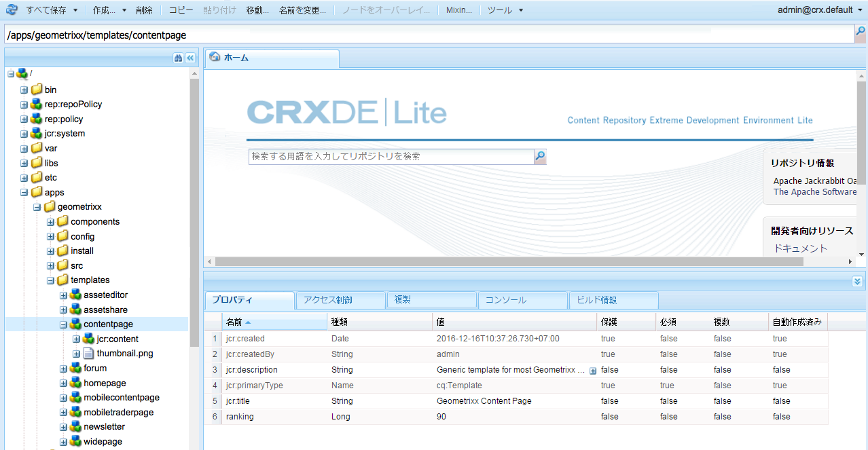Collapse the templates folder
The image size is (868, 450).
(x=50, y=280)
